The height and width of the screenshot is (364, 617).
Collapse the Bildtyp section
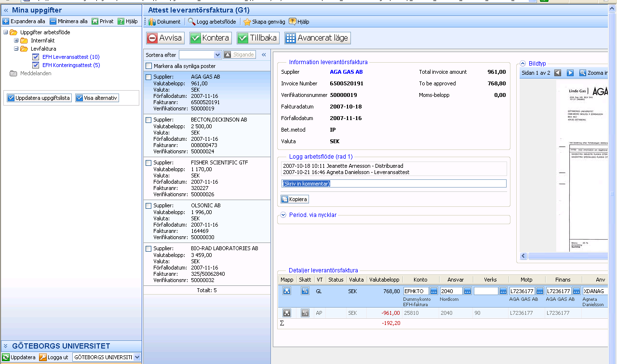point(523,64)
